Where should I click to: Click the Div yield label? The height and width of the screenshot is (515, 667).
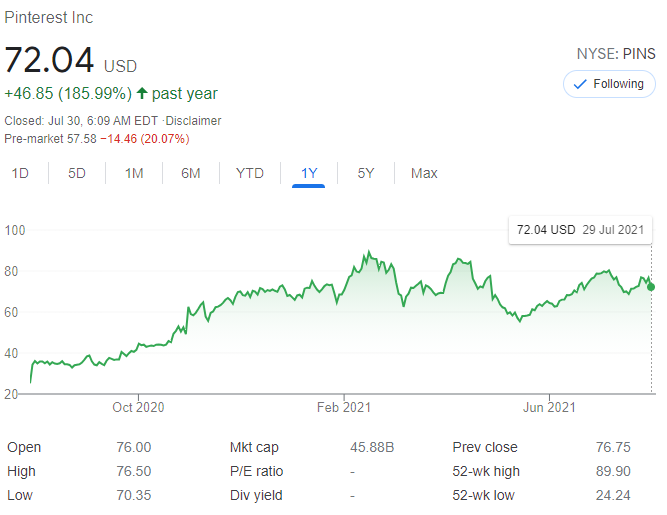(256, 495)
